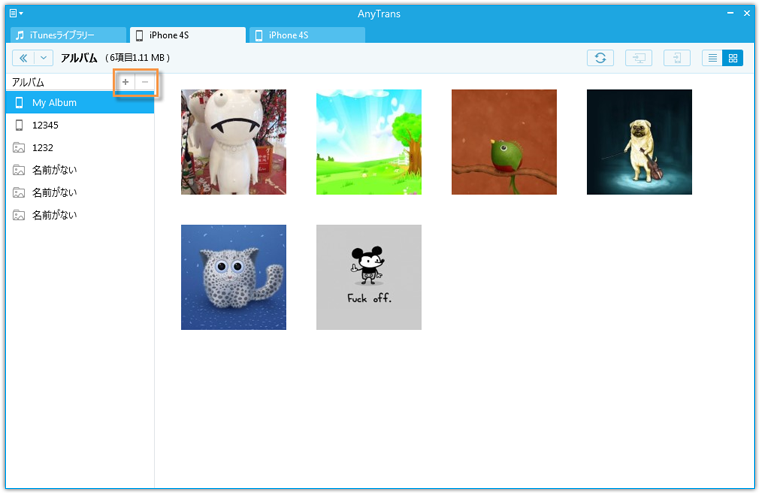Select the third 名前がない album
Screen dimensions: 760x494
click(80, 215)
